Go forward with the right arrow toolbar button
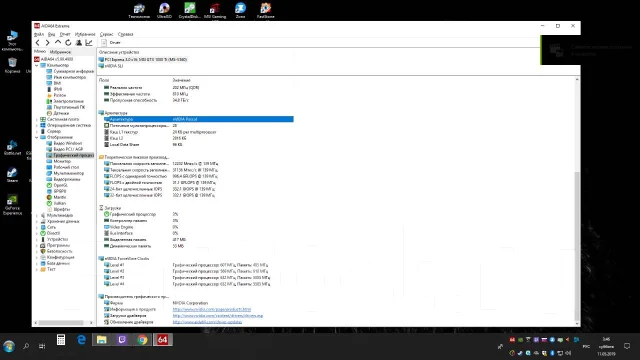This screenshot has height=360, width=640. click(x=47, y=42)
